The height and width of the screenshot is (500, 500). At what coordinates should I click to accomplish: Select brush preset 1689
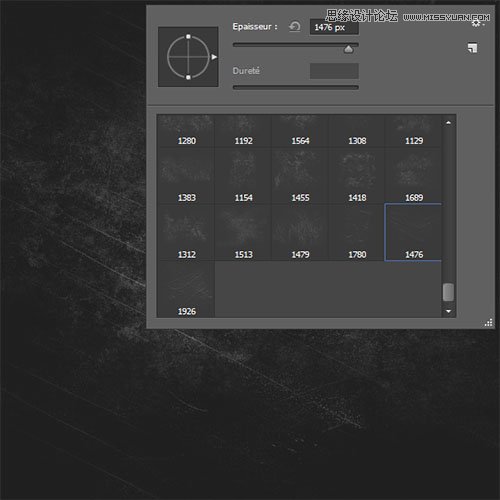pos(413,176)
